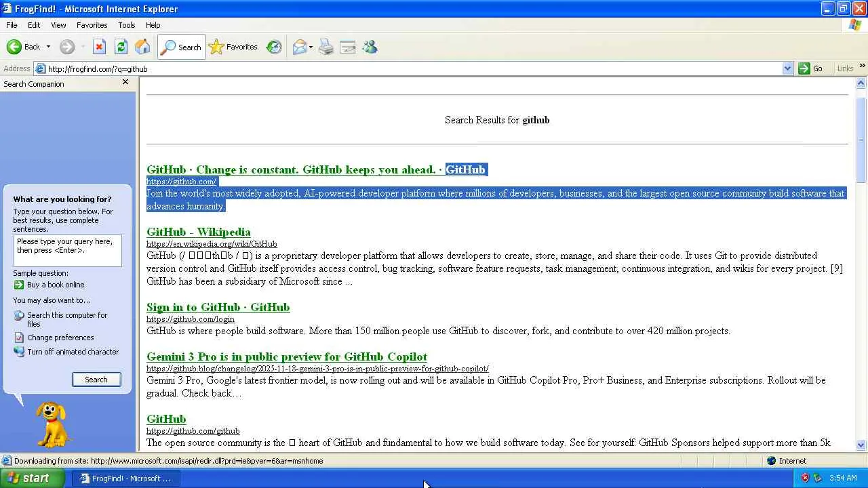Open the Favorites menu
The image size is (868, 488).
(x=92, y=25)
